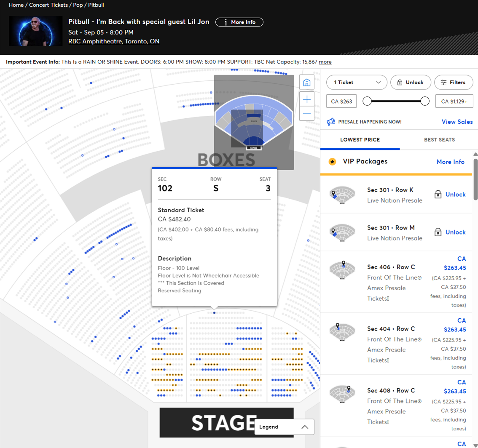
Task: Zoom in on the seat map
Action: pos(307,99)
